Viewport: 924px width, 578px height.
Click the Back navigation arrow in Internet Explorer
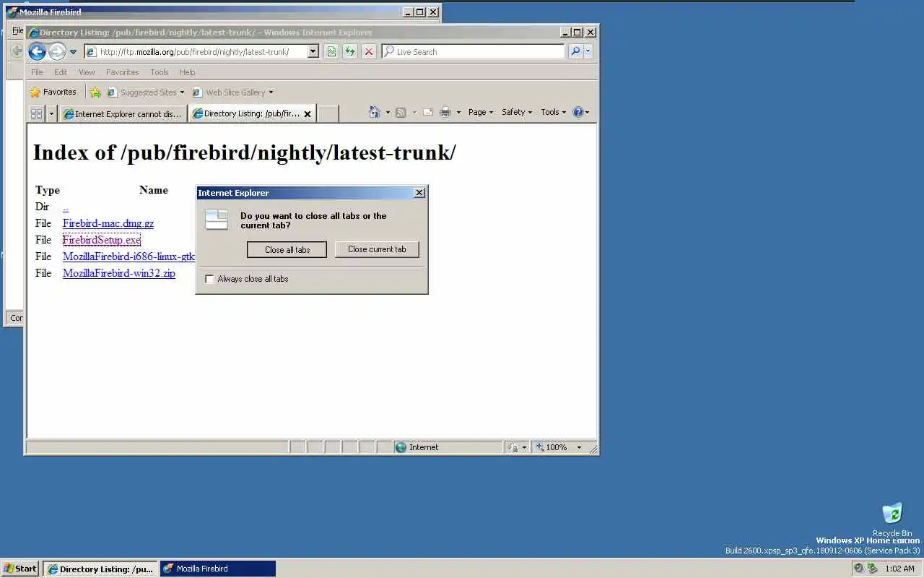tap(37, 51)
